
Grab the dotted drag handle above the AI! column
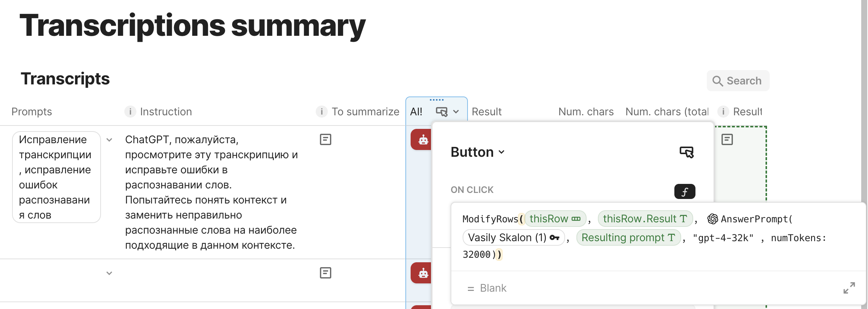(437, 100)
